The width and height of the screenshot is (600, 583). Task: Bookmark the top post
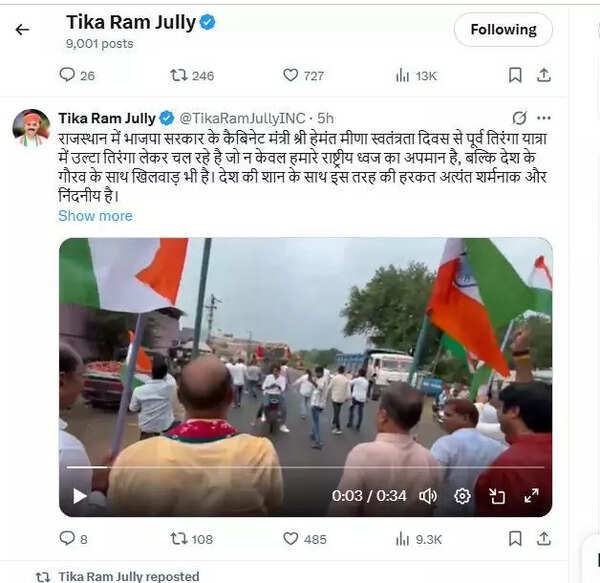[x=515, y=75]
